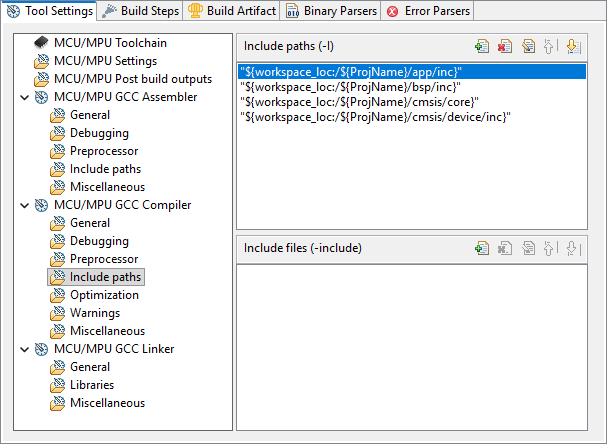This screenshot has height=444, width=607.
Task: Move selected include path down
Action: pos(572,47)
